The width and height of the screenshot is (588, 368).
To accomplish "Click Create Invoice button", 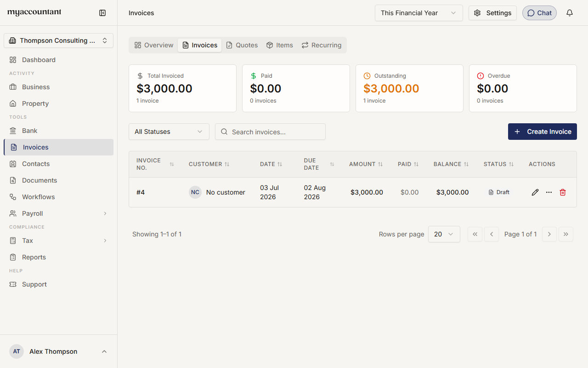I will click(543, 132).
